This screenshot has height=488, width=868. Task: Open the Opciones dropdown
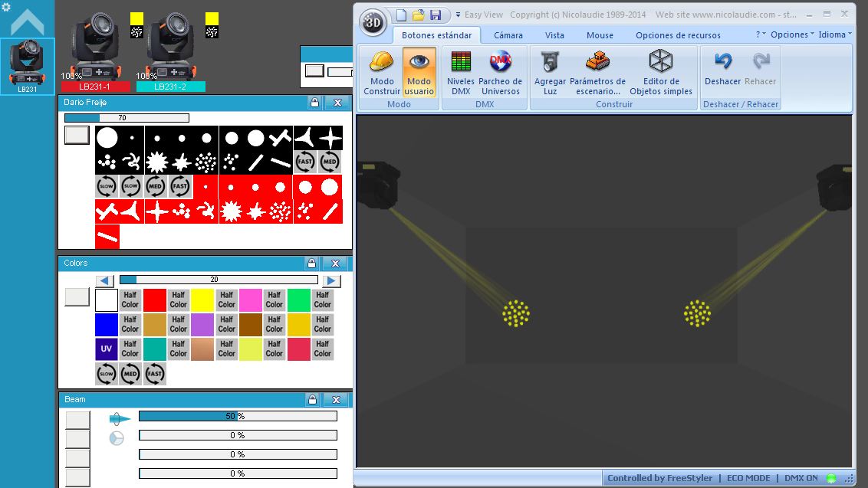(792, 34)
